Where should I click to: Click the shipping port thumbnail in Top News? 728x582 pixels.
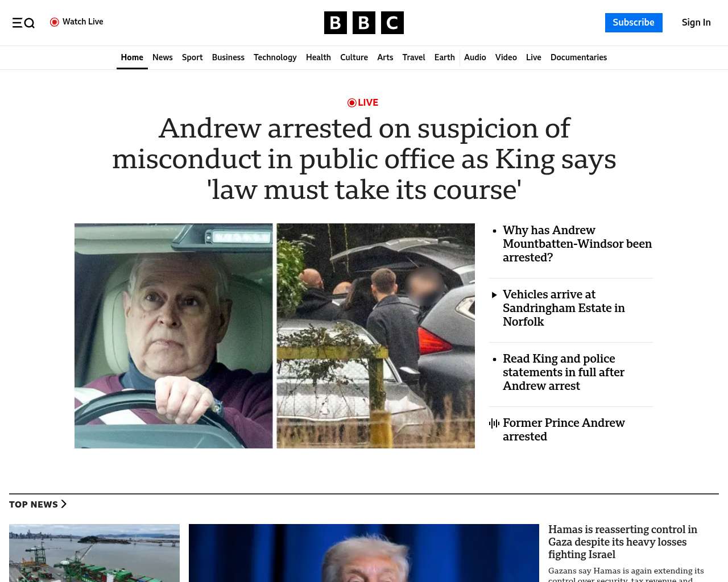pos(94,553)
